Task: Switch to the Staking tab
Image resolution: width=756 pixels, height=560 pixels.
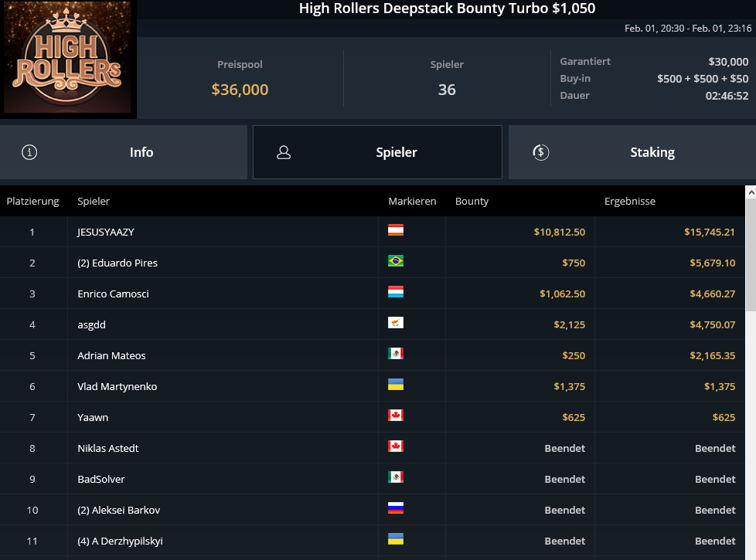Action: click(x=632, y=152)
